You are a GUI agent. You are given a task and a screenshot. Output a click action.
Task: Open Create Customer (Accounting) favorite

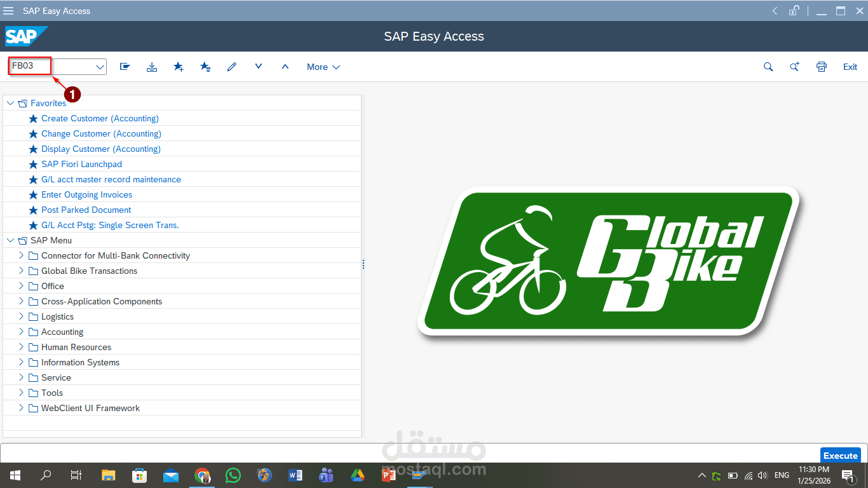(100, 118)
